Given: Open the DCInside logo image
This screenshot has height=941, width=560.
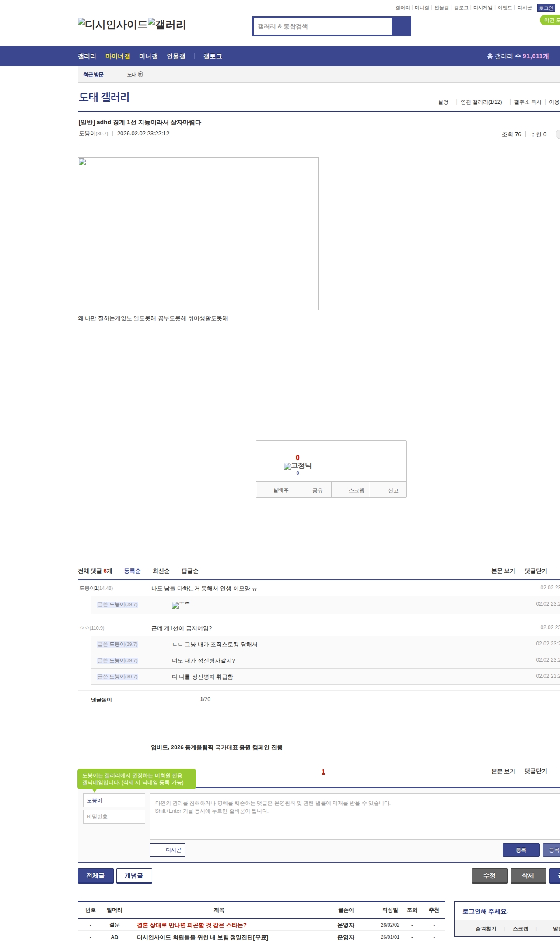Looking at the screenshot, I should [x=113, y=24].
